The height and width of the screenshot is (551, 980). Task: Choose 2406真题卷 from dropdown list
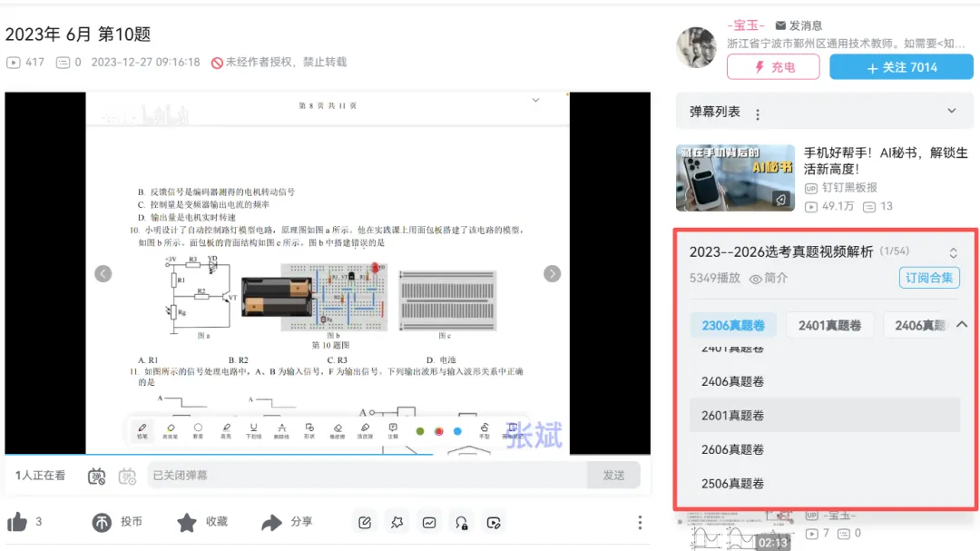click(824, 381)
